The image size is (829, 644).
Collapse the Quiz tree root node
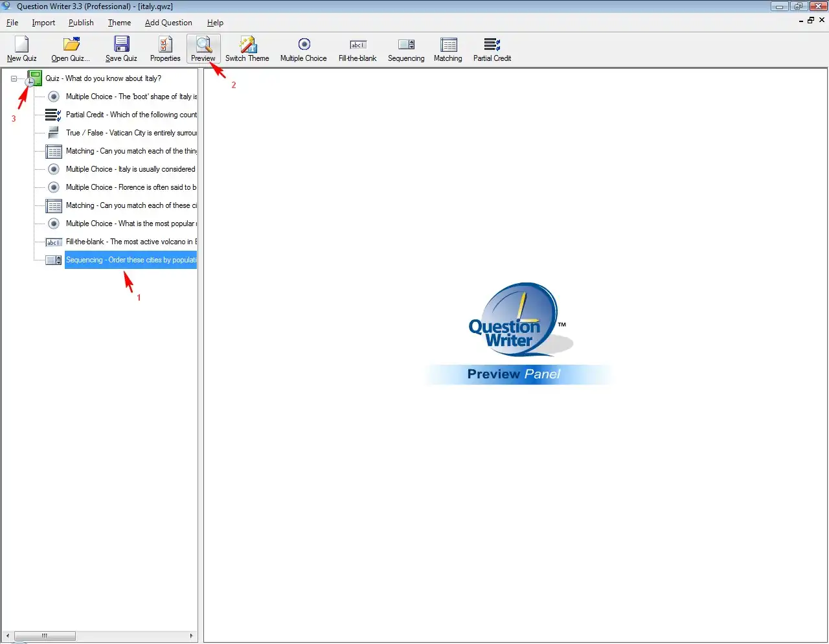(x=14, y=78)
